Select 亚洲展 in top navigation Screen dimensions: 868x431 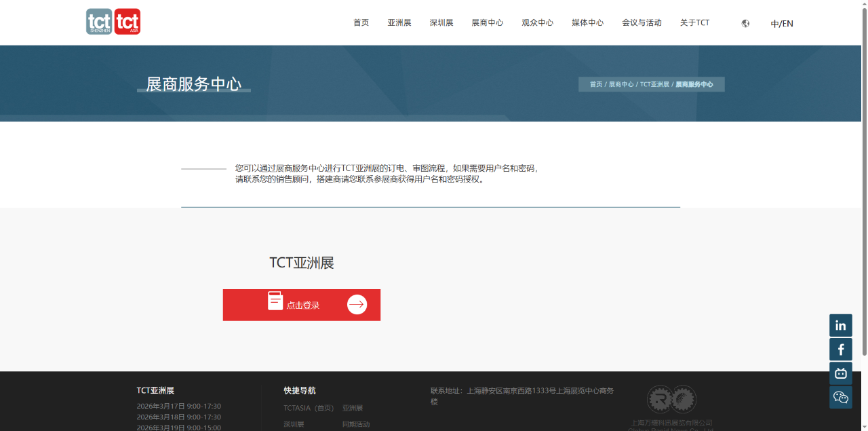(x=399, y=22)
